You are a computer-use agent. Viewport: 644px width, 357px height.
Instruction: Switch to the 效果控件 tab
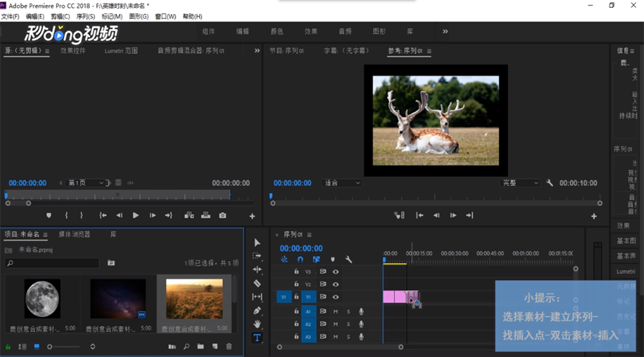tap(73, 51)
